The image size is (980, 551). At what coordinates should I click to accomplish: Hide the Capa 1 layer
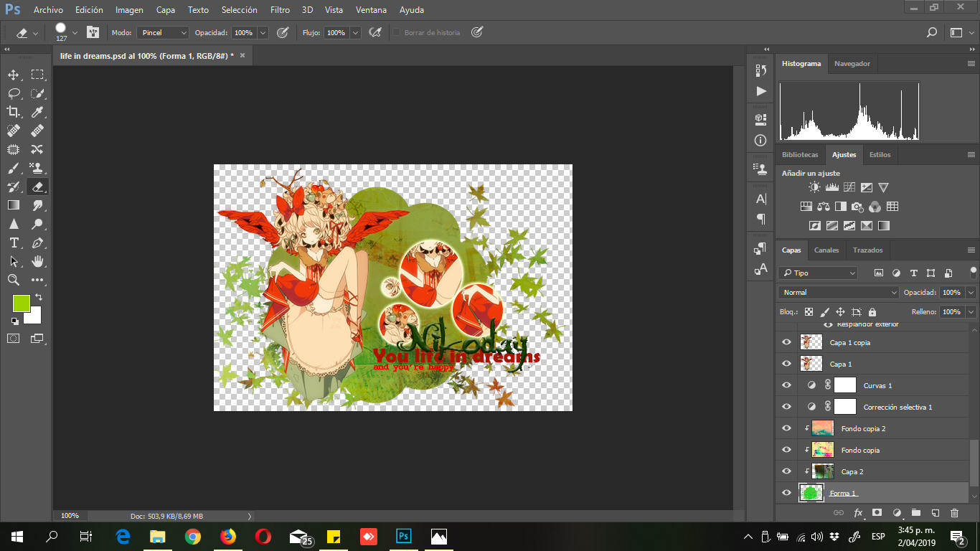(786, 364)
